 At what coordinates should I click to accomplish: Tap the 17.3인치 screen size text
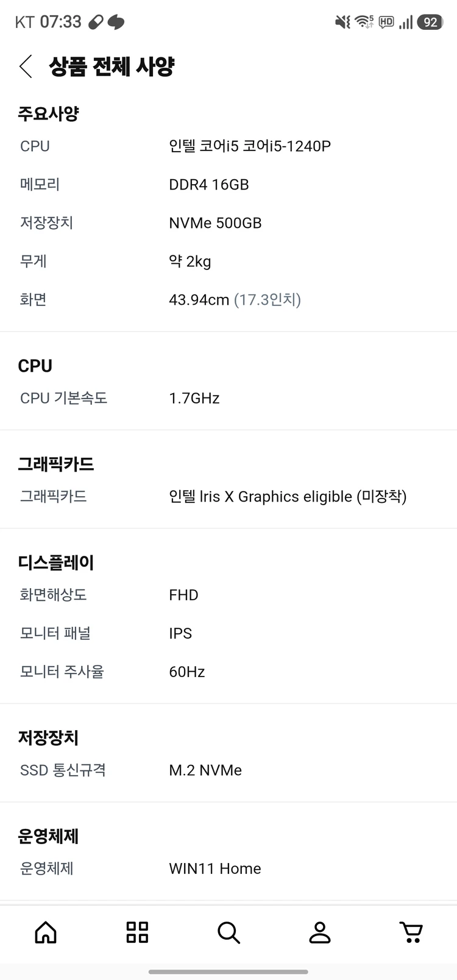click(267, 300)
